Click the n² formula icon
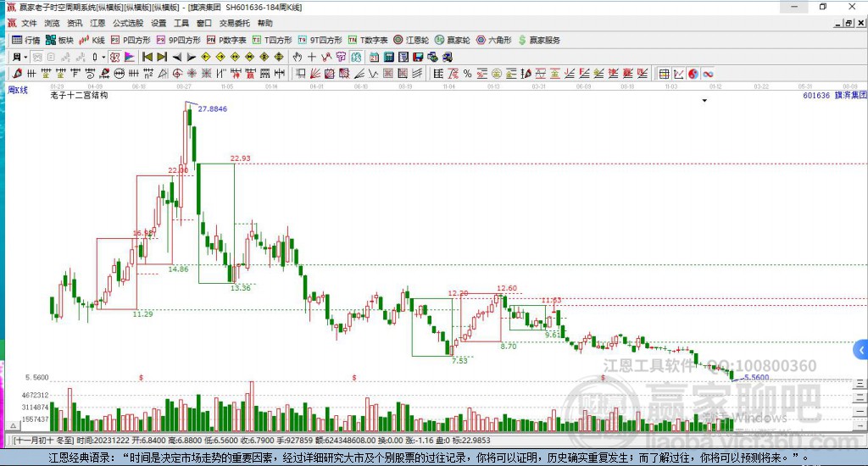 [147, 74]
